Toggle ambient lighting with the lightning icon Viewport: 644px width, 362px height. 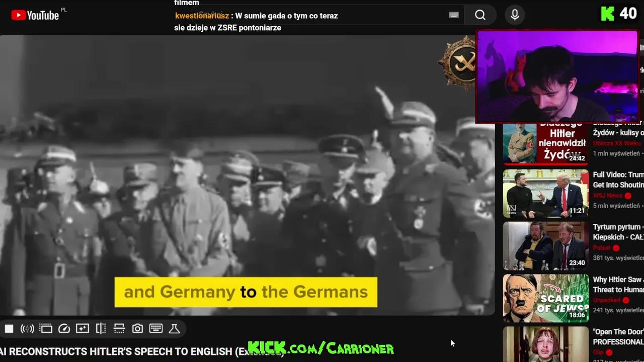coord(28,328)
